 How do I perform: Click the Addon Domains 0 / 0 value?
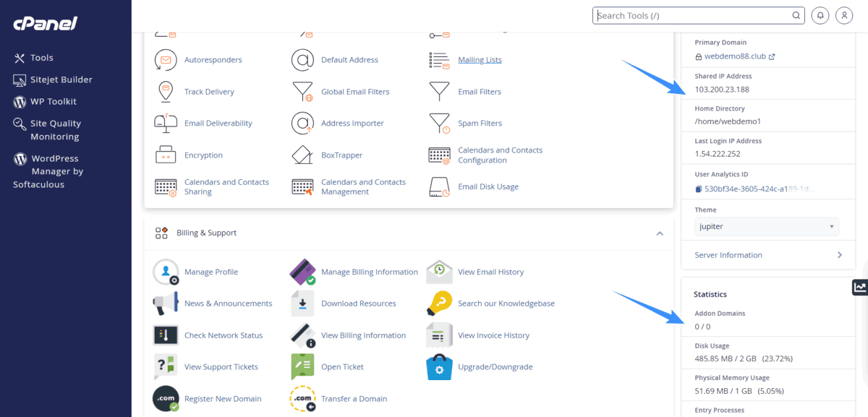(702, 327)
